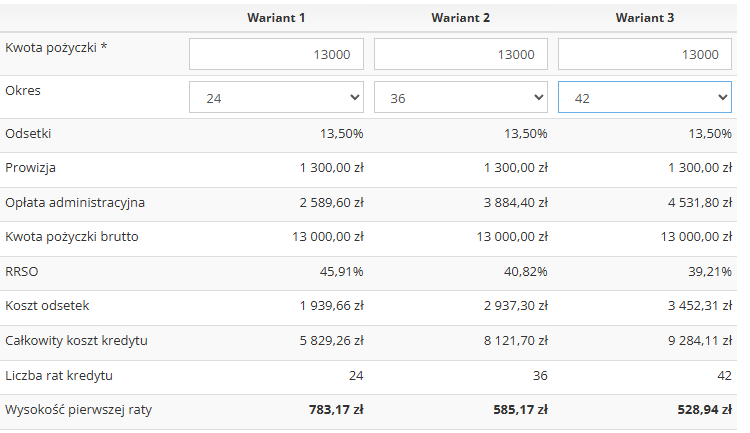Click the Wariant 1 column header

tap(276, 18)
